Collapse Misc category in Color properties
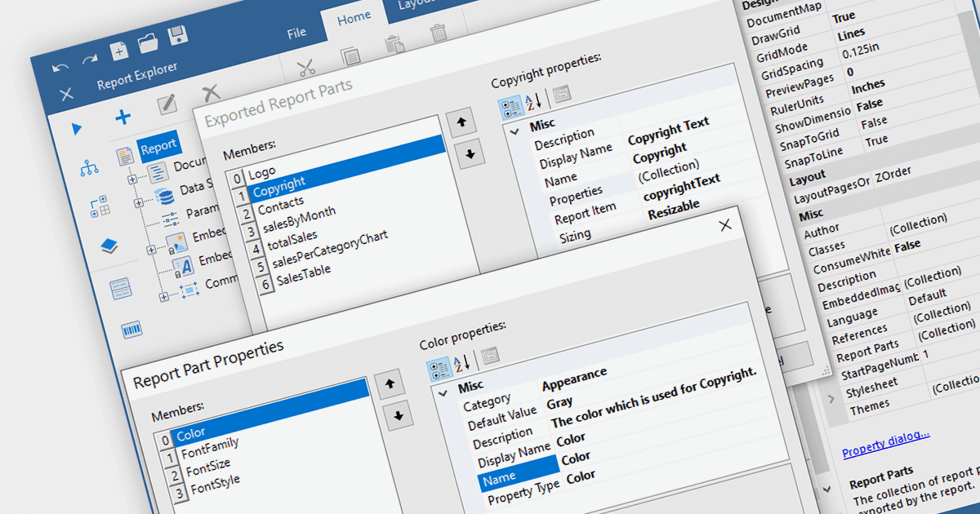 point(443,392)
